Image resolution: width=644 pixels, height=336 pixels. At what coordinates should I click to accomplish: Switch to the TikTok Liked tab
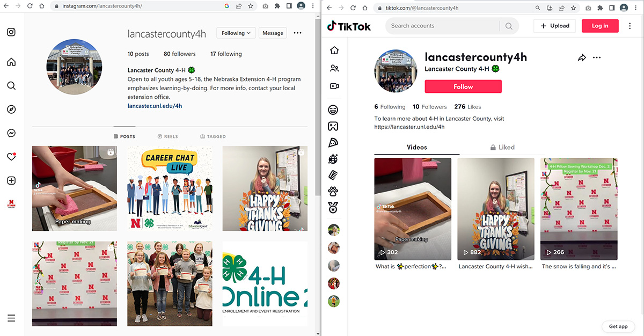point(502,147)
